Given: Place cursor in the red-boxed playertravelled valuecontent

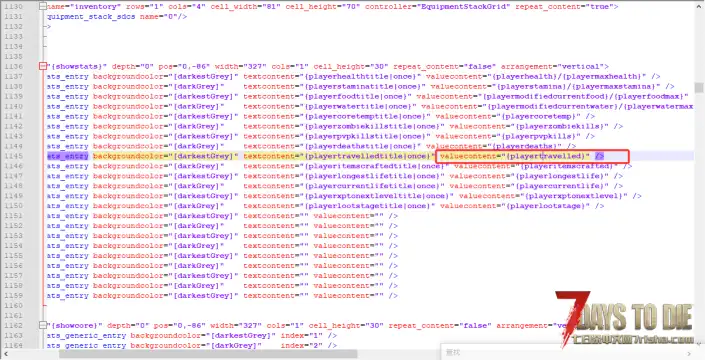Looking at the screenshot, I should pos(515,156).
